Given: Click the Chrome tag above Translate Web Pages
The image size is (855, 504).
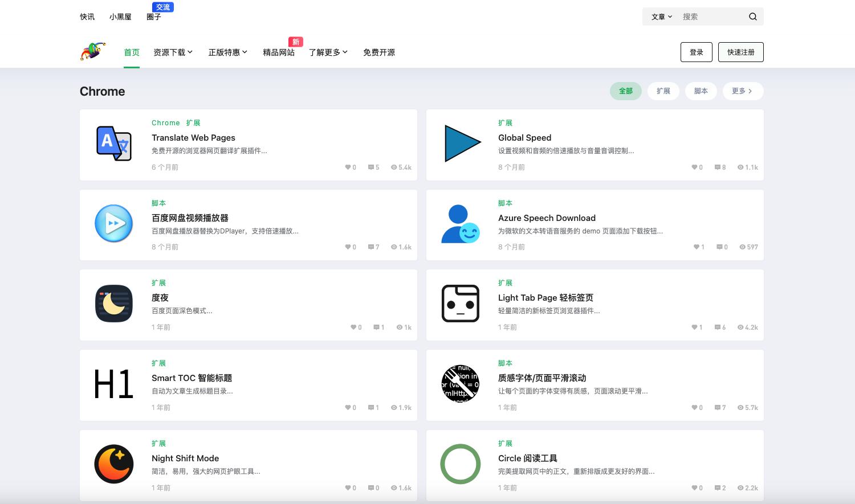Looking at the screenshot, I should (166, 123).
